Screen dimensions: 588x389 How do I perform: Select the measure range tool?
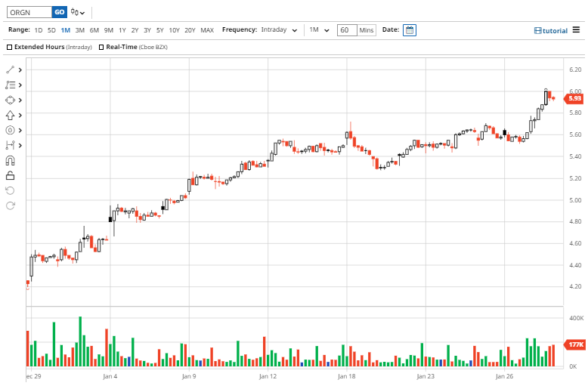10,145
